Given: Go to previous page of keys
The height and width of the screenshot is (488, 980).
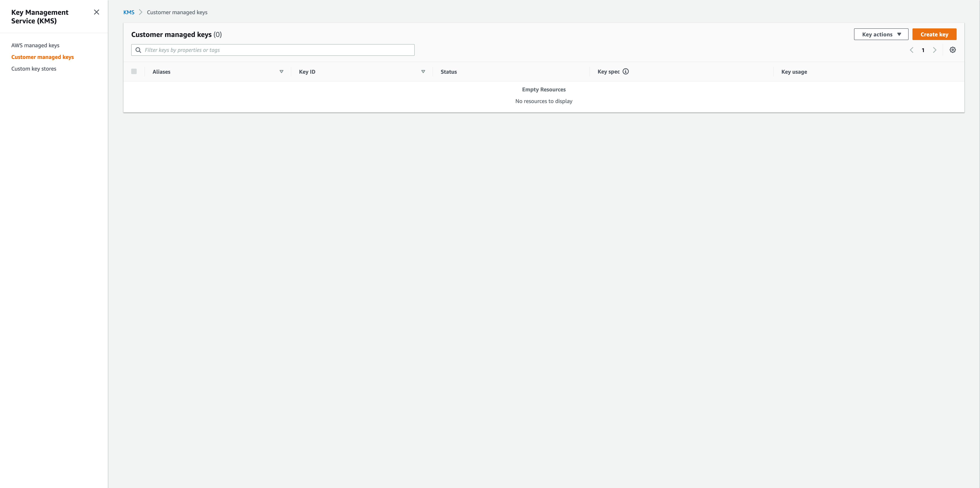Looking at the screenshot, I should [x=911, y=50].
